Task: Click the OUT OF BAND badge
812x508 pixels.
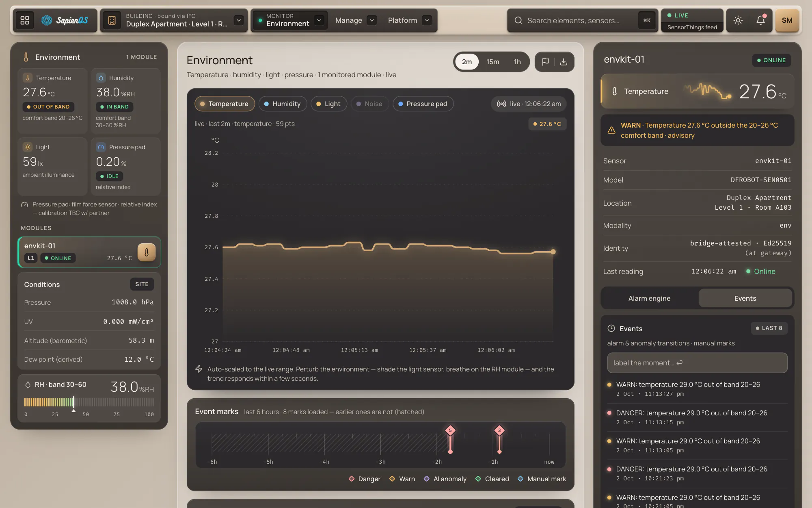Action: (48, 107)
